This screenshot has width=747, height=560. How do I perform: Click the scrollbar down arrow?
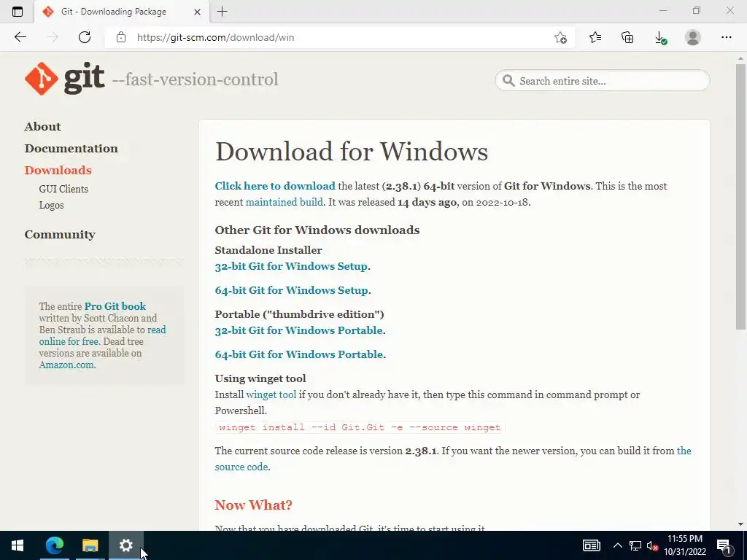pos(740,524)
